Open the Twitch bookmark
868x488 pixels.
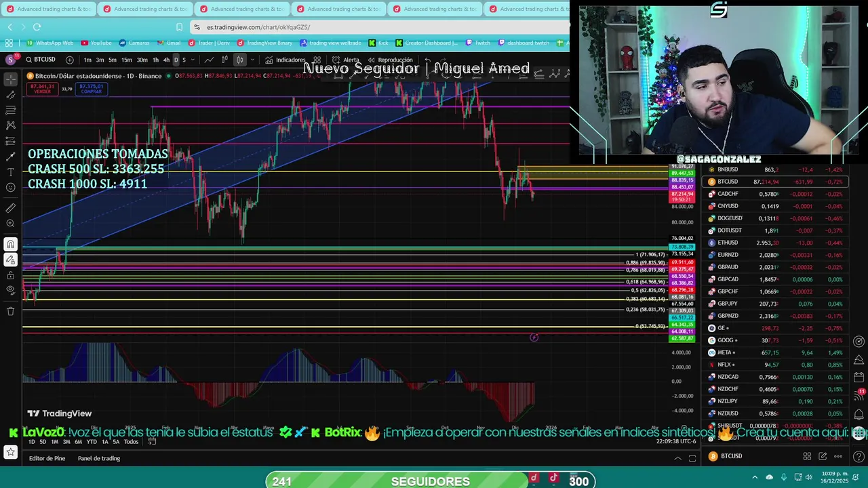pyautogui.click(x=477, y=43)
